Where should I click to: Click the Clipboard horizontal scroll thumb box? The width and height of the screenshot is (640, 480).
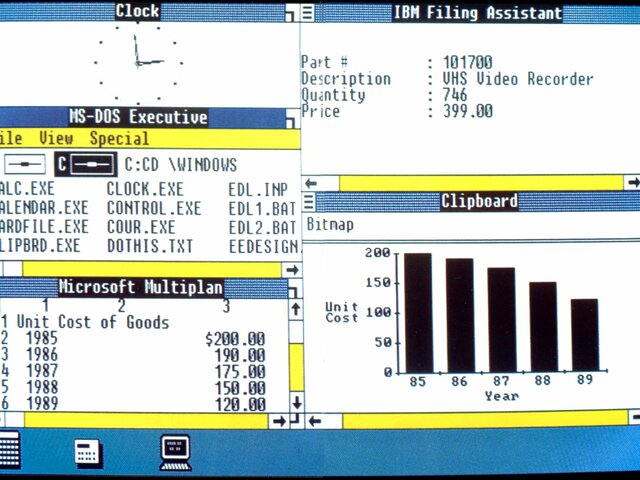[x=333, y=421]
